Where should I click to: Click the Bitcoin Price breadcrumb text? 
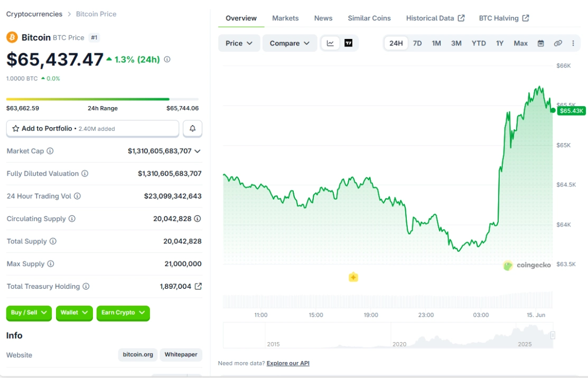pos(96,14)
